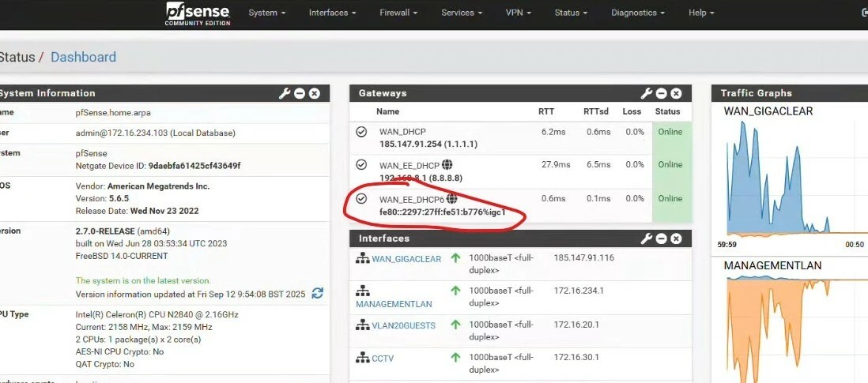The image size is (868, 383).
Task: Open the WAN_GIGACLEAR interface link
Action: pos(406,259)
